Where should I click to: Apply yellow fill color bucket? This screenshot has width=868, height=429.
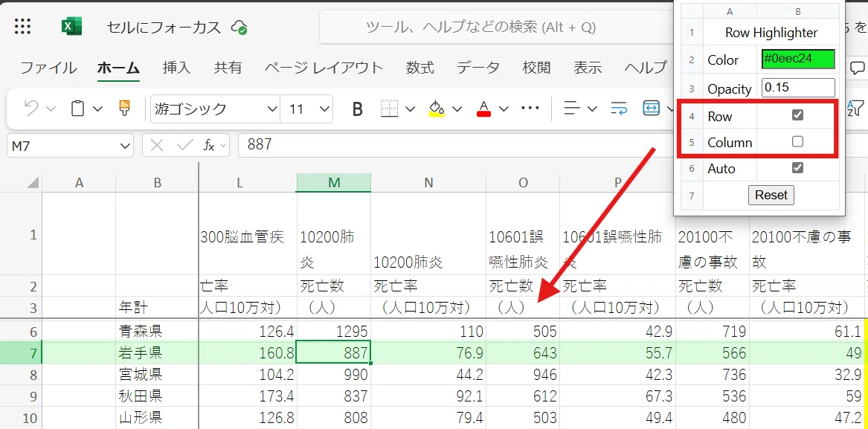pyautogui.click(x=437, y=109)
